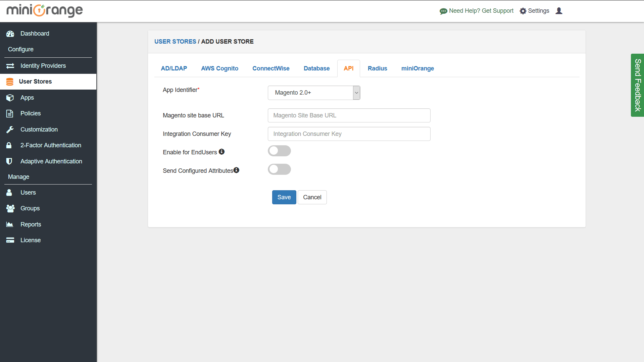
Task: Click the miniOrange logo
Action: [45, 11]
